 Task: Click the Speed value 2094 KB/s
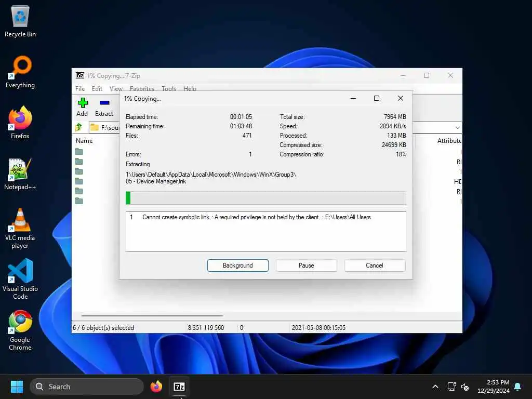coord(393,126)
